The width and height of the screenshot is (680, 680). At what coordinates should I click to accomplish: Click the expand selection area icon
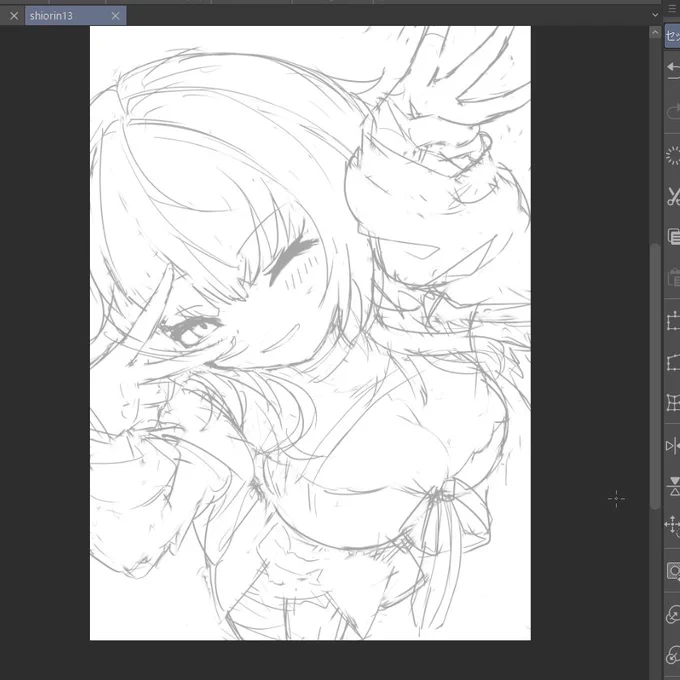(673, 614)
